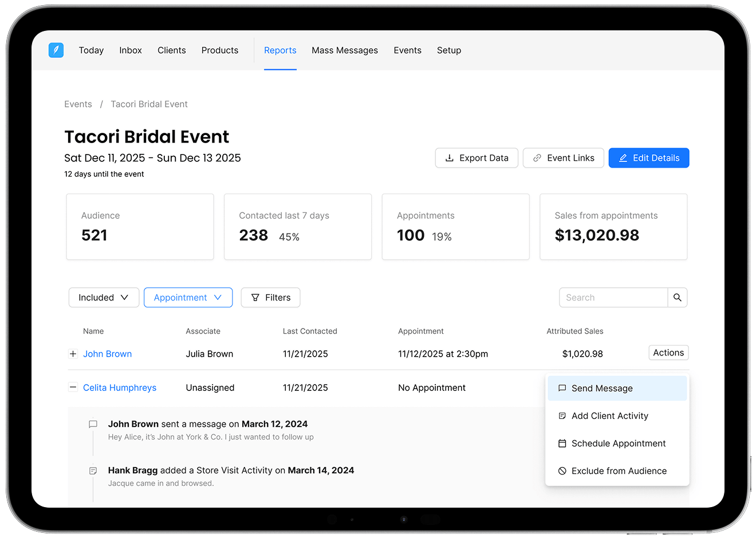Select the Reports tab
The image size is (756, 538).
pos(280,50)
